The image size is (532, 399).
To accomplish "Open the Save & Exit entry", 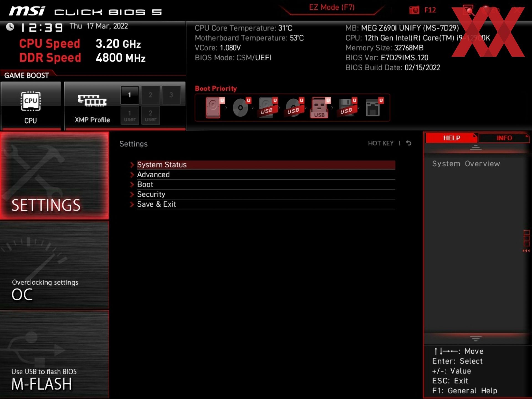I will [266, 204].
